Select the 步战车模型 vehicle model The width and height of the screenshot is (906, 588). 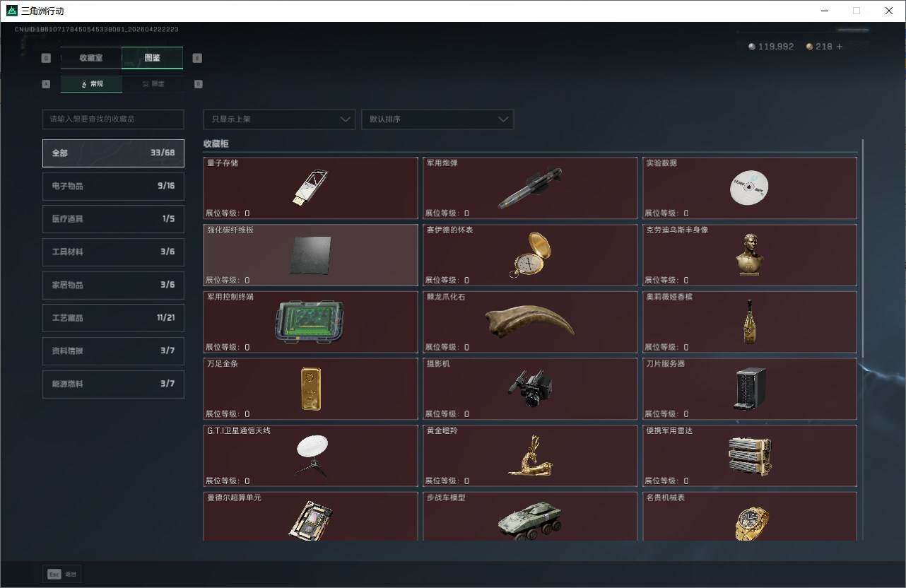530,517
